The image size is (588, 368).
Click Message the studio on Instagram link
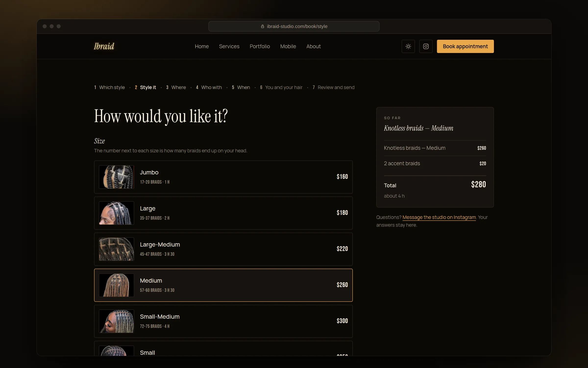coord(439,217)
